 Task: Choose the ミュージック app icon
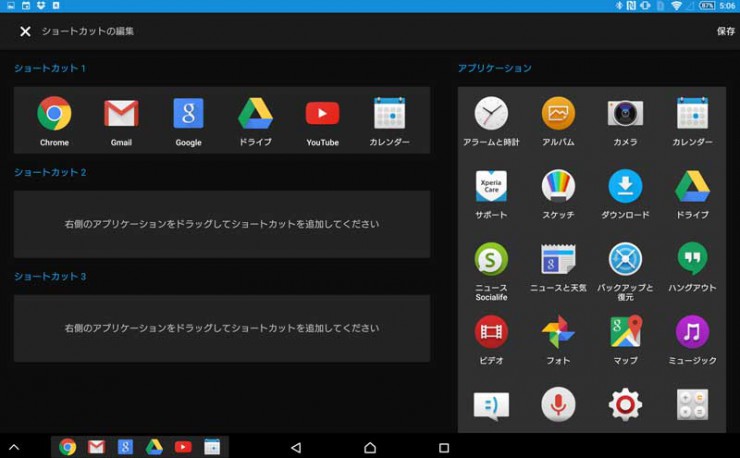(x=692, y=332)
